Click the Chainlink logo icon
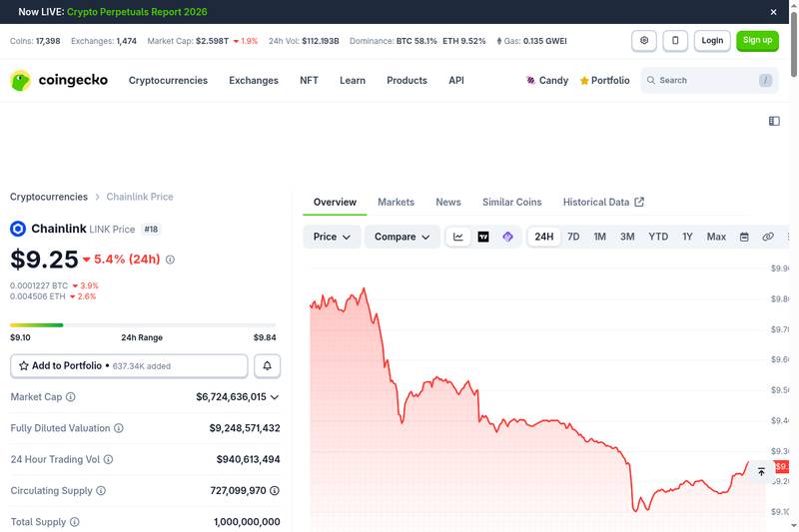Viewport: 799px width, 532px height. (18, 230)
